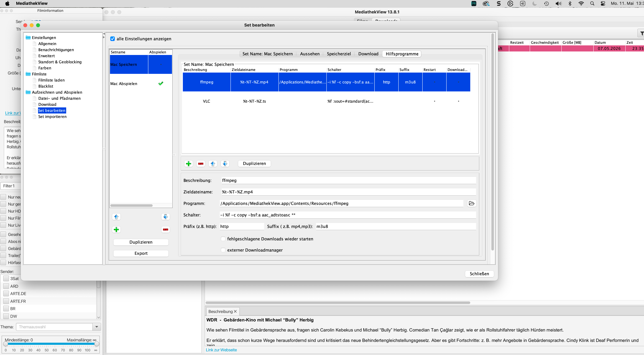Add a new helper program with green plus

(188, 164)
